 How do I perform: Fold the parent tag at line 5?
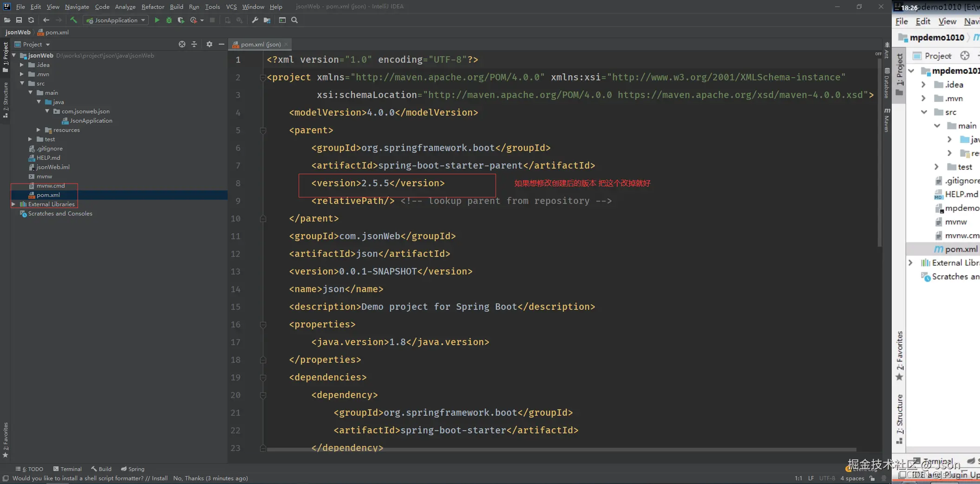[x=263, y=131]
